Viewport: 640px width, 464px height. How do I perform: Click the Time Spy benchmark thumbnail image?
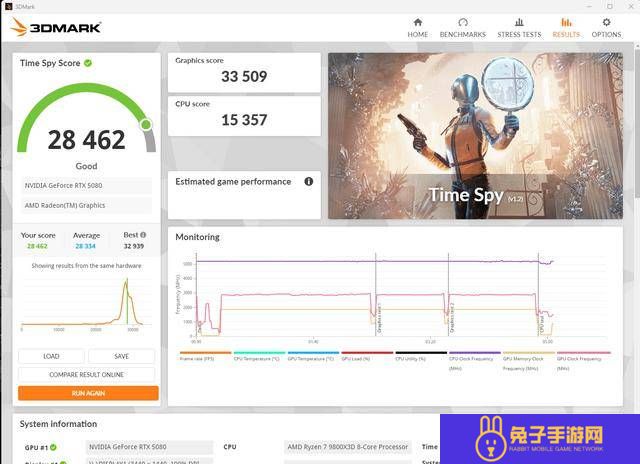[x=476, y=135]
